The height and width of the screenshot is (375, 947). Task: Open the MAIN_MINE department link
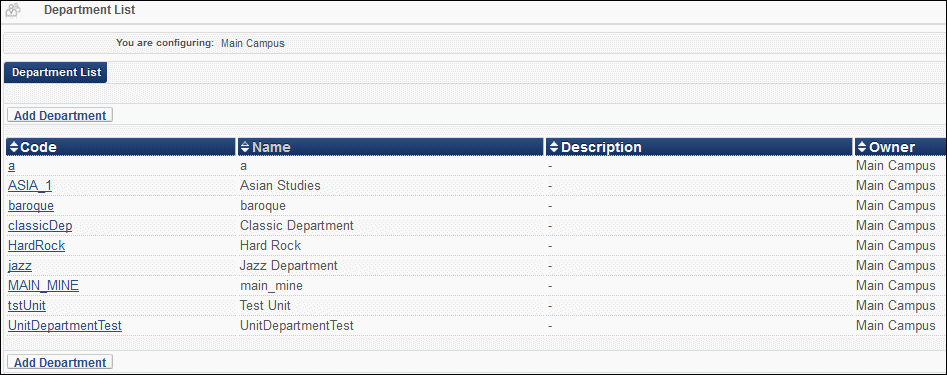[x=43, y=286]
